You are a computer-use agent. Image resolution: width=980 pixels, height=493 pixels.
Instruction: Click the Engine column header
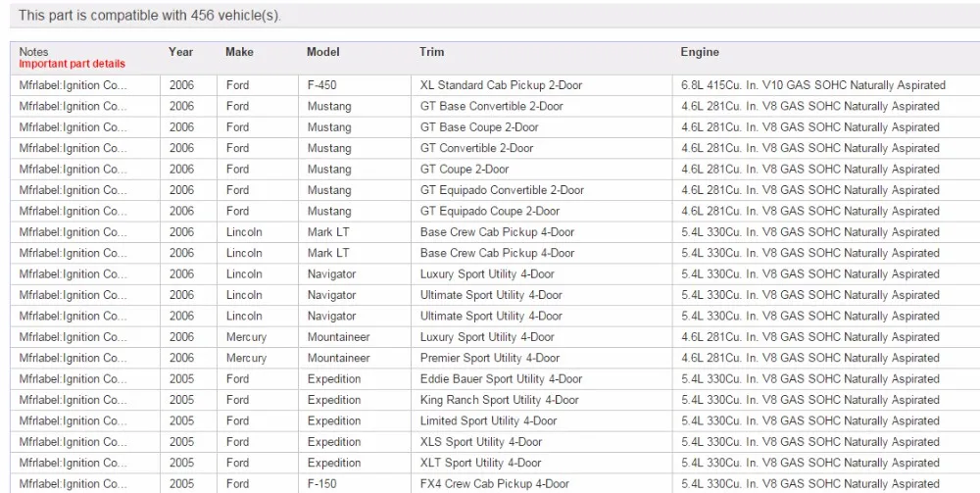pyautogui.click(x=700, y=52)
